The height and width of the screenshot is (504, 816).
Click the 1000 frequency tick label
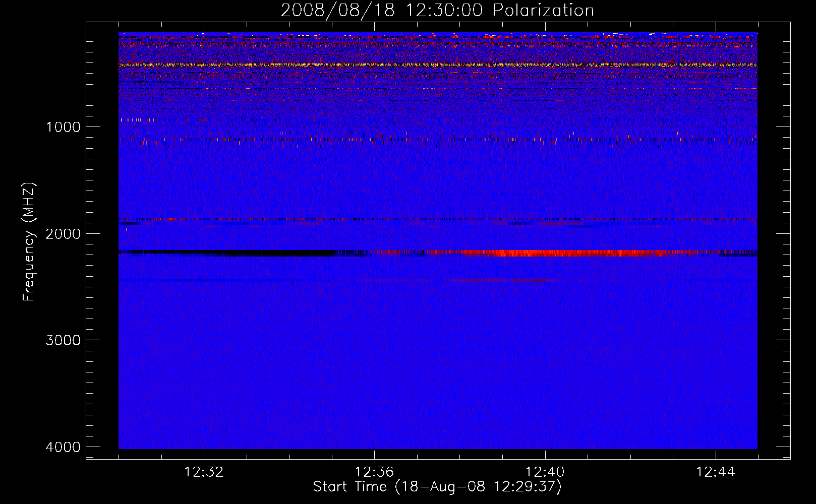click(63, 127)
